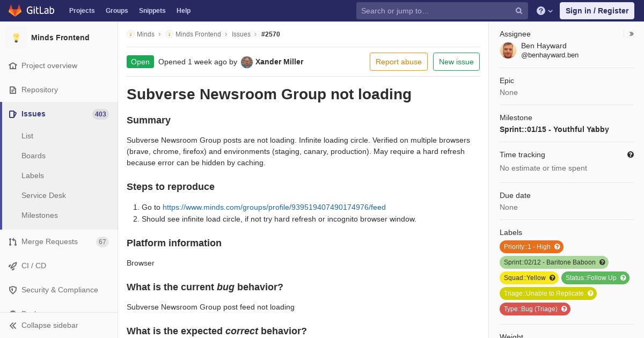Click the help icon on the Status::Follow Up label
This screenshot has height=338, width=644.
tap(623, 278)
